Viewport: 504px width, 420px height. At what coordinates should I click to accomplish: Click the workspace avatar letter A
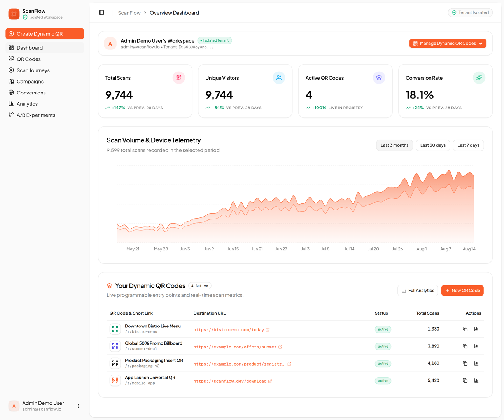110,44
